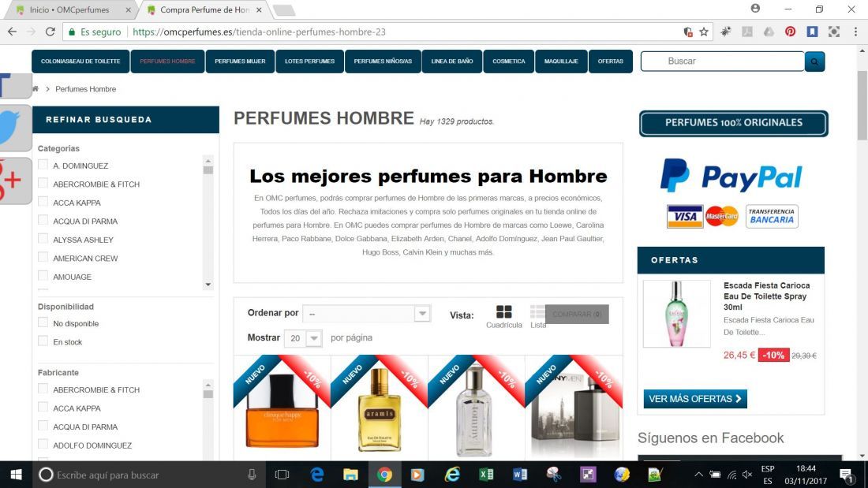Viewport: 868px width, 488px height.
Task: Open the Windows Start menu
Action: [x=16, y=475]
